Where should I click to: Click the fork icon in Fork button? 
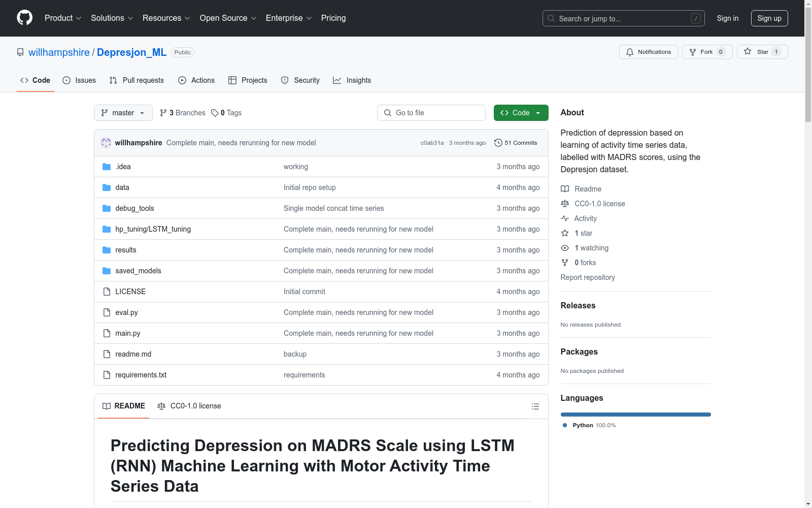click(693, 52)
